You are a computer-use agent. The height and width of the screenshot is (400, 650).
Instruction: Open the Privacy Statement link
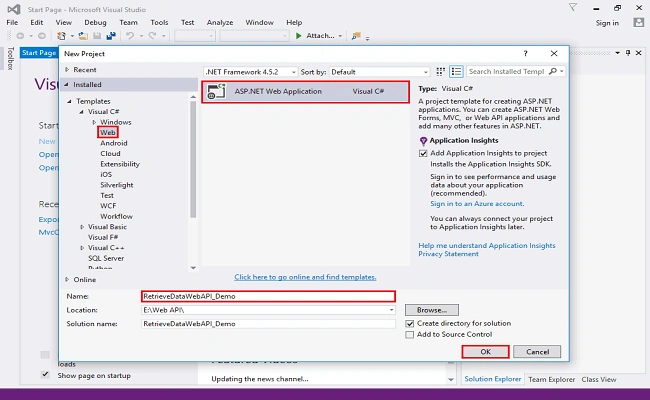pos(448,254)
